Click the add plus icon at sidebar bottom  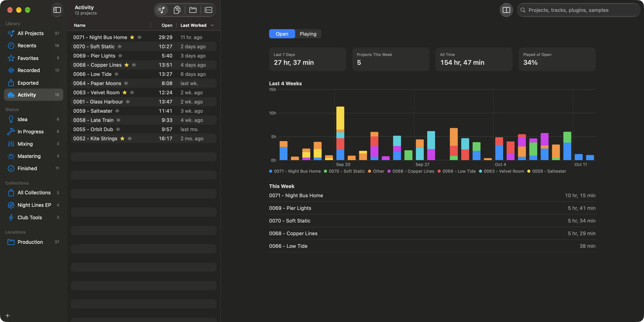(8, 316)
